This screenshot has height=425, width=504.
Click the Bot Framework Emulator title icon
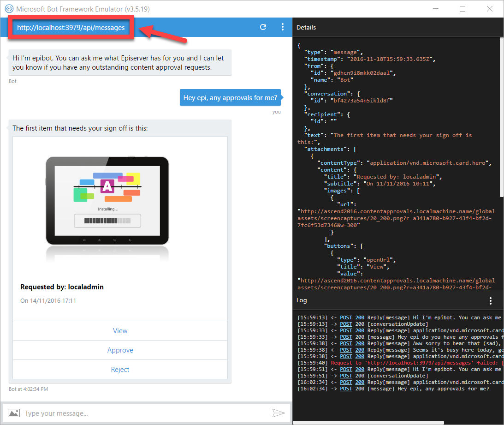click(x=8, y=9)
